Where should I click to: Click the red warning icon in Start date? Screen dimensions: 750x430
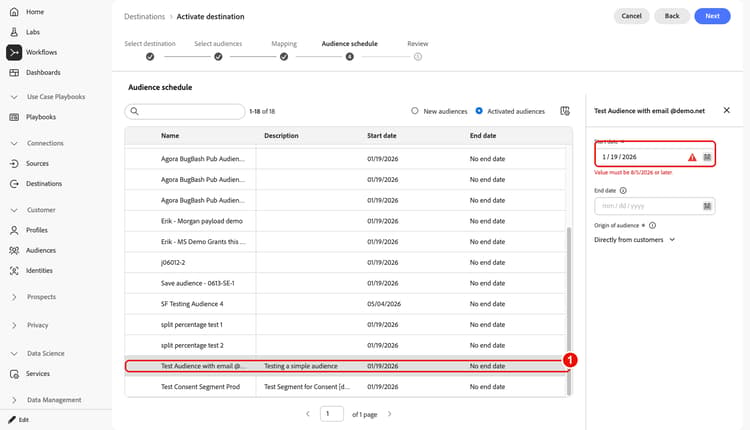692,157
